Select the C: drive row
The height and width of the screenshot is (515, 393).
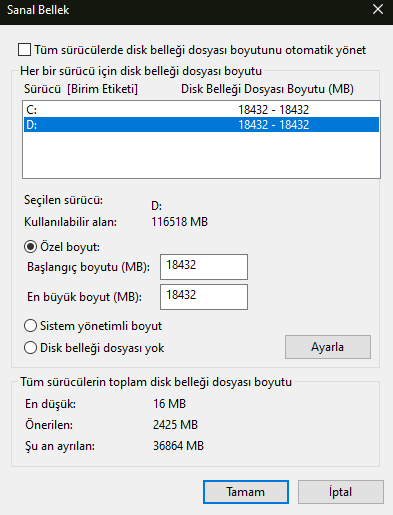point(201,110)
